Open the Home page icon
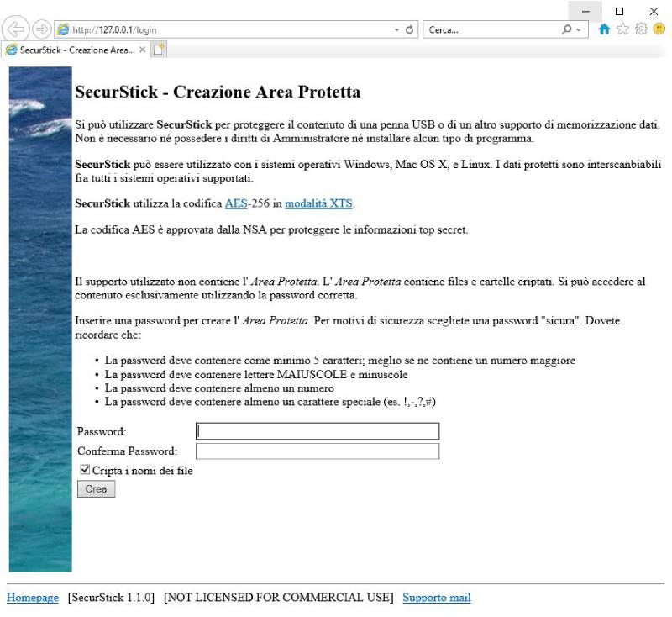The height and width of the screenshot is (617, 672). (604, 29)
